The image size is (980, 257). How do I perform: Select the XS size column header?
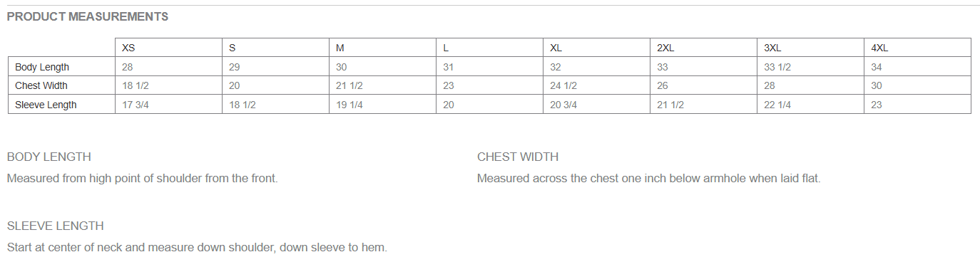click(168, 48)
